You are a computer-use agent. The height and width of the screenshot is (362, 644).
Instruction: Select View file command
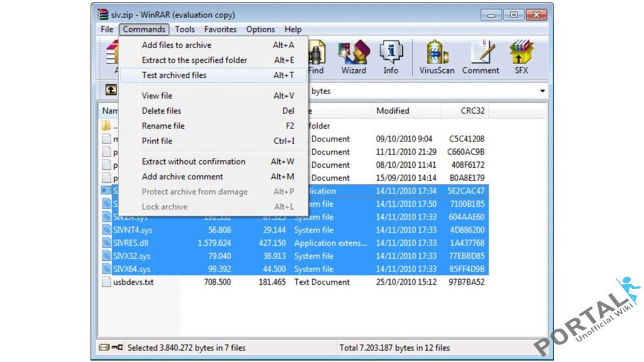[214, 96]
